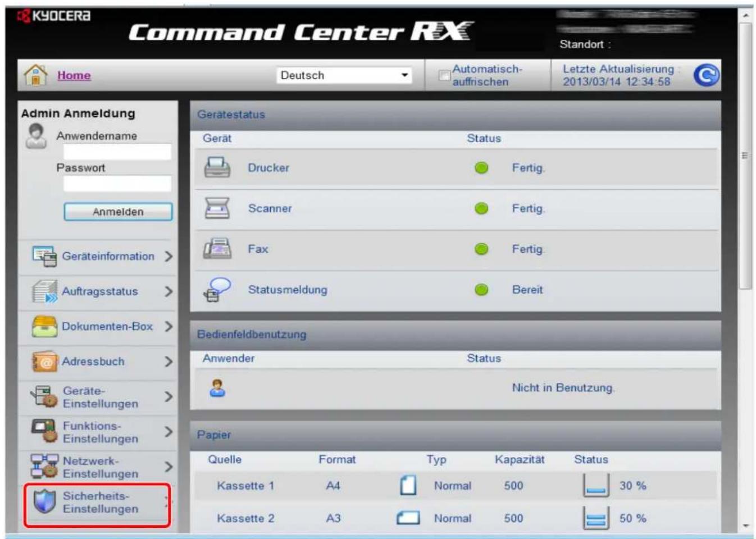
Task: Click the Sicherheits-Einstellungen shield icon
Action: coord(44,501)
